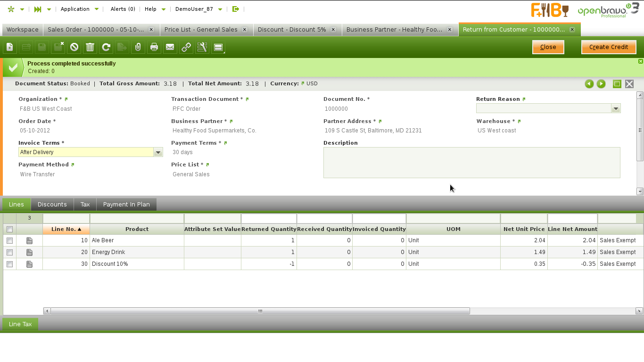Open the Payment In Plan tab
This screenshot has width=644, height=362.
point(126,205)
